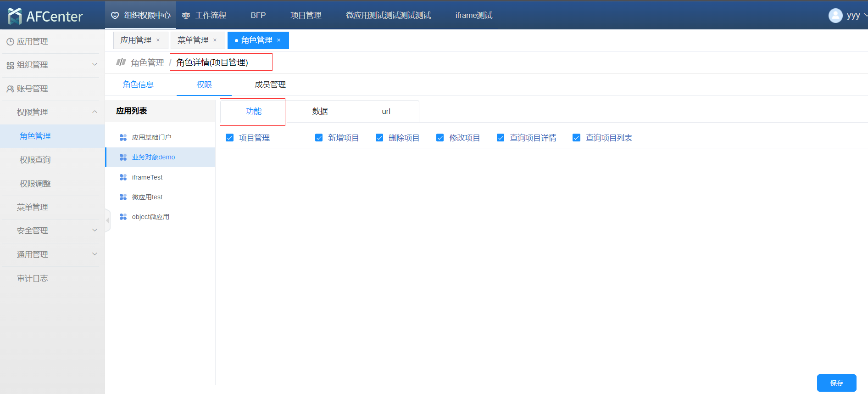868x394 pixels.
Task: Click the 应用基础门户 app icon
Action: point(123,137)
